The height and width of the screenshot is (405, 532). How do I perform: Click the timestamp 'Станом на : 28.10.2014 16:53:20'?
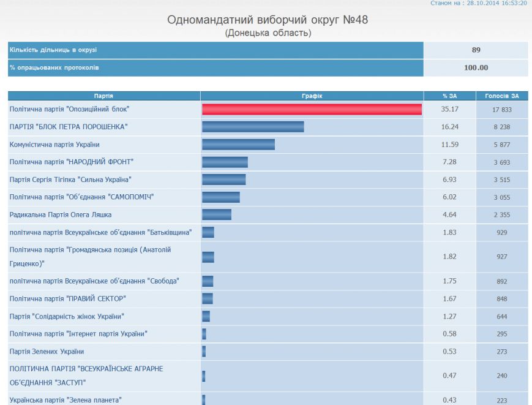tap(479, 3)
